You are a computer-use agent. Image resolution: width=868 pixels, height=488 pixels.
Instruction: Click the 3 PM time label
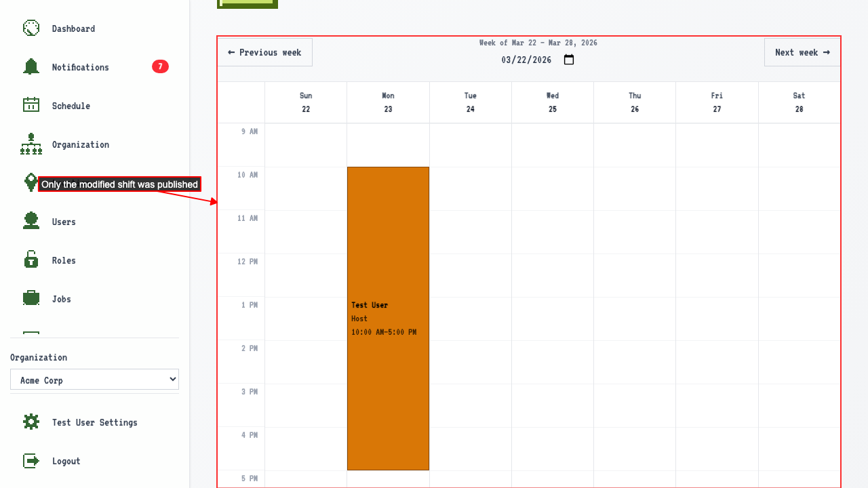pos(250,392)
